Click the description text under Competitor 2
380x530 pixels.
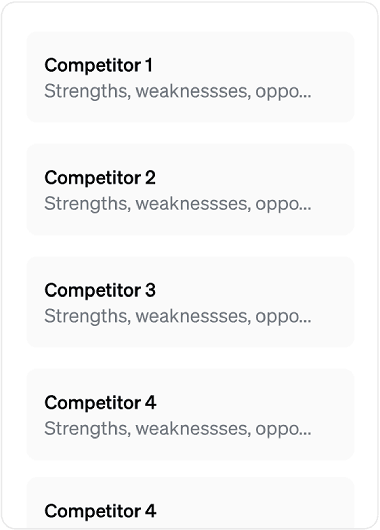tap(178, 204)
